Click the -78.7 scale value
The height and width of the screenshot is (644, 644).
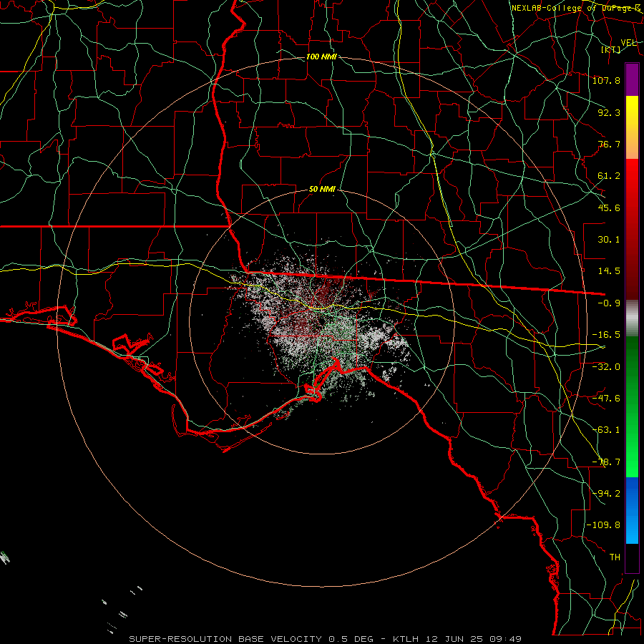[x=606, y=462]
